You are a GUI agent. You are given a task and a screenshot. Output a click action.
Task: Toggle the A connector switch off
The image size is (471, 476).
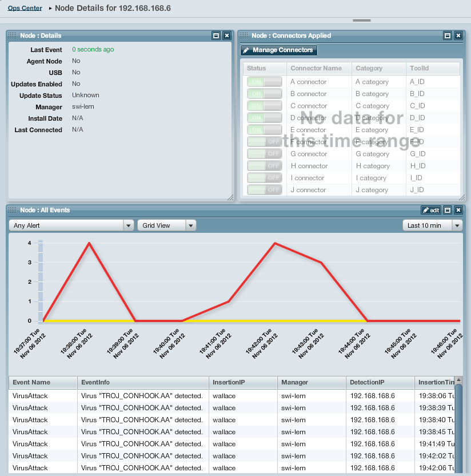pos(265,82)
